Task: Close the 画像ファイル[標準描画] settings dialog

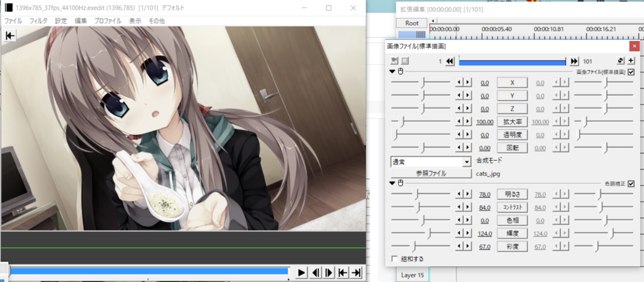Action: pos(635,46)
